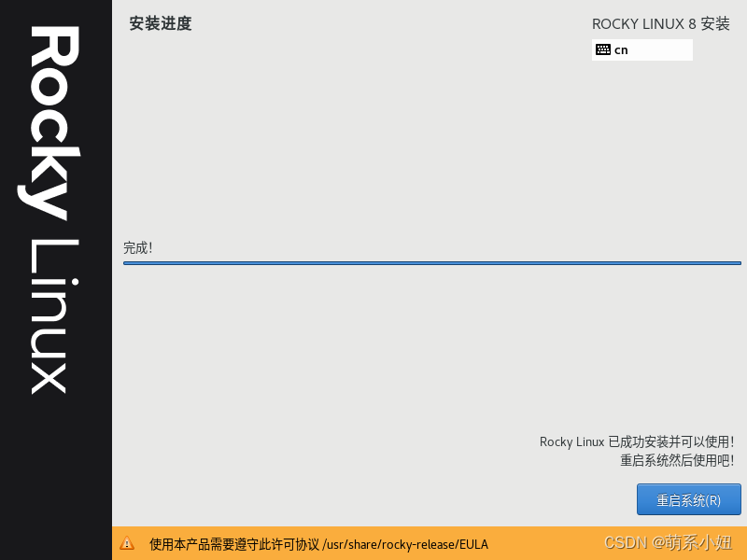Click the 完成! status text
Image resolution: width=747 pixels, height=560 pixels.
pos(137,247)
